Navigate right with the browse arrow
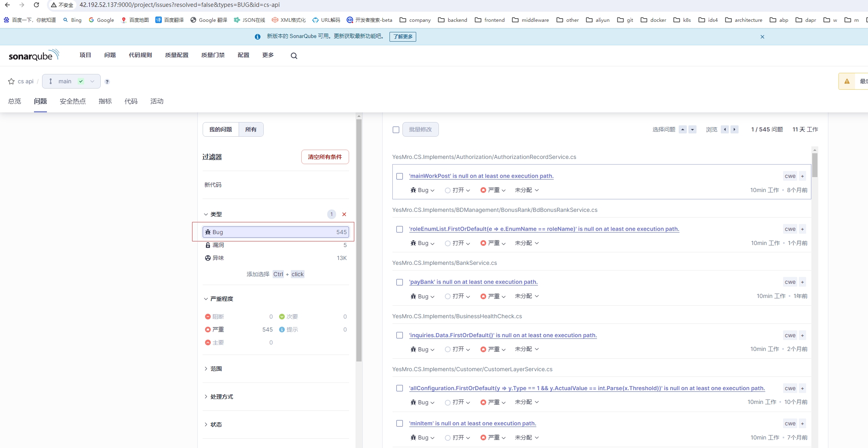 tap(734, 129)
